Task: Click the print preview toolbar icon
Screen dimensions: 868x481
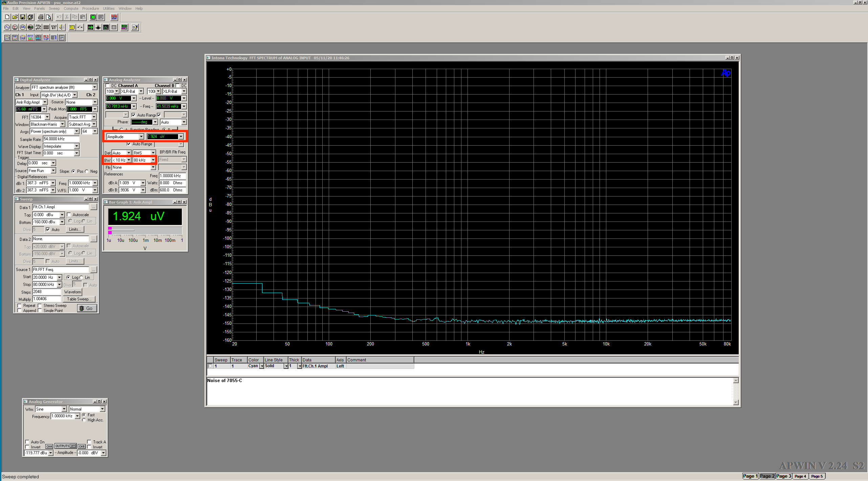Action: click(49, 17)
